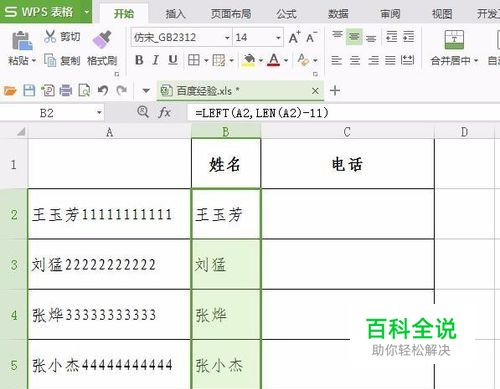Open cell shading pattern dropdown arrow

click(x=231, y=61)
